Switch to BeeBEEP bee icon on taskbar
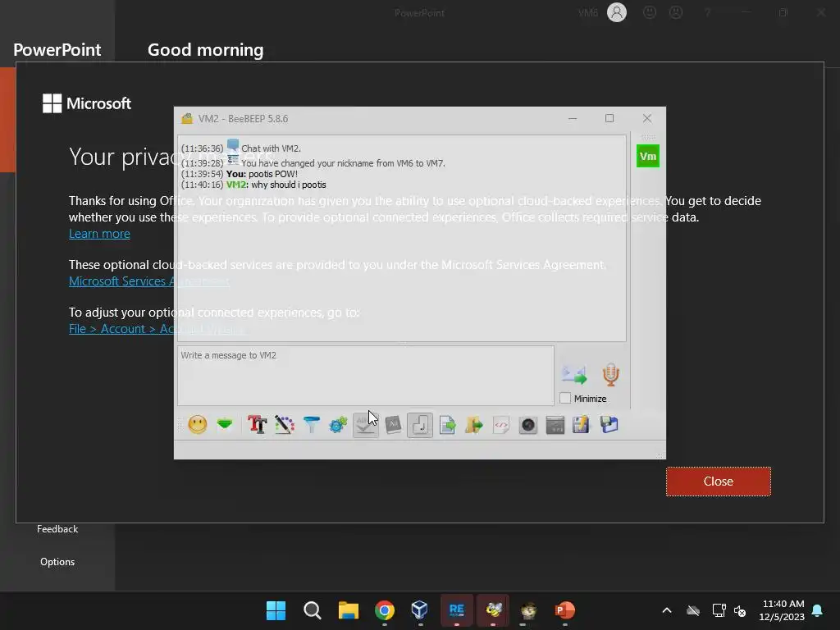The height and width of the screenshot is (630, 840). pos(493,610)
